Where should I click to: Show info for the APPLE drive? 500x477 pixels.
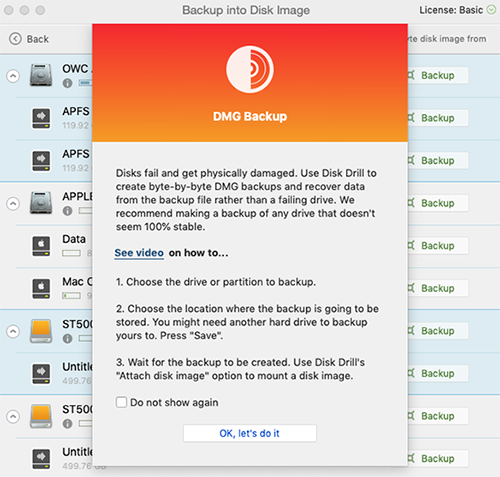click(x=67, y=211)
